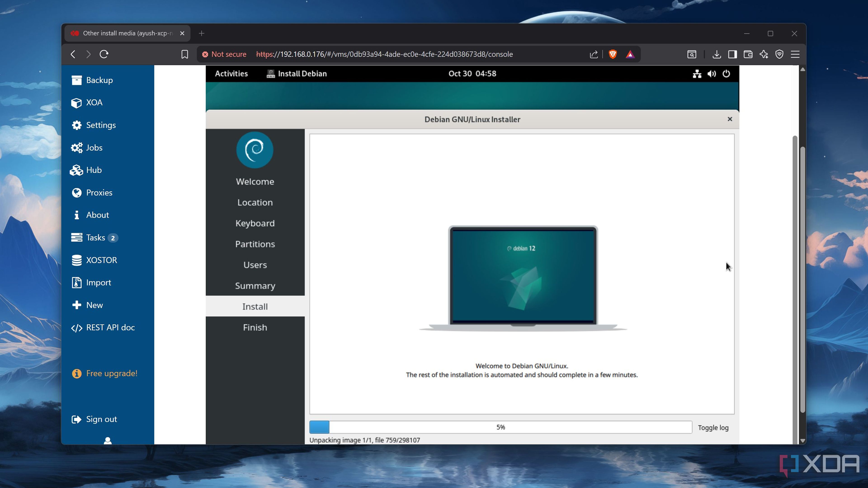Screen dimensions: 868x488
Task: Close the Debian GNU/Linux Installer dialog
Action: [730, 119]
